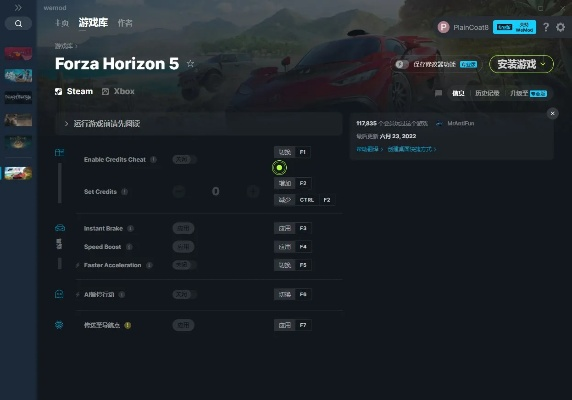The image size is (572, 400).
Task: Open the search icon in sidebar
Action: pos(18,24)
